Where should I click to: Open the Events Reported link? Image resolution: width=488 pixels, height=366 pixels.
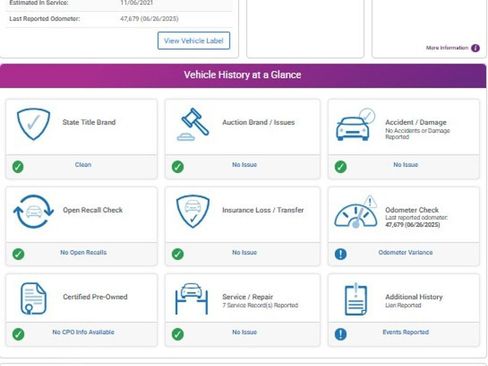coord(406,332)
